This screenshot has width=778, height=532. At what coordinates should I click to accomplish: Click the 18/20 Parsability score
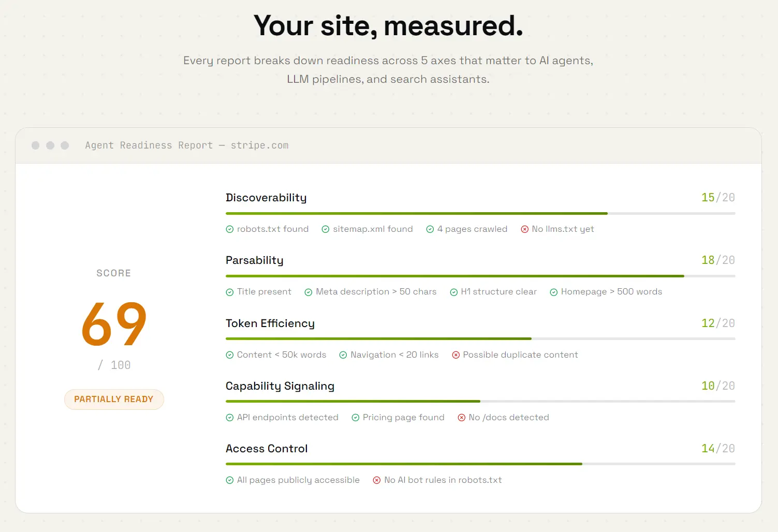tap(718, 260)
